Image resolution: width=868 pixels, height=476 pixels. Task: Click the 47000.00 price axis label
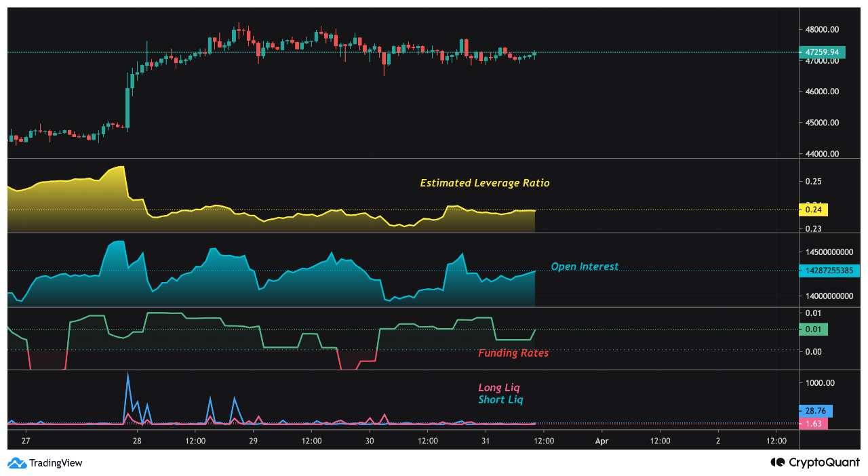823,62
